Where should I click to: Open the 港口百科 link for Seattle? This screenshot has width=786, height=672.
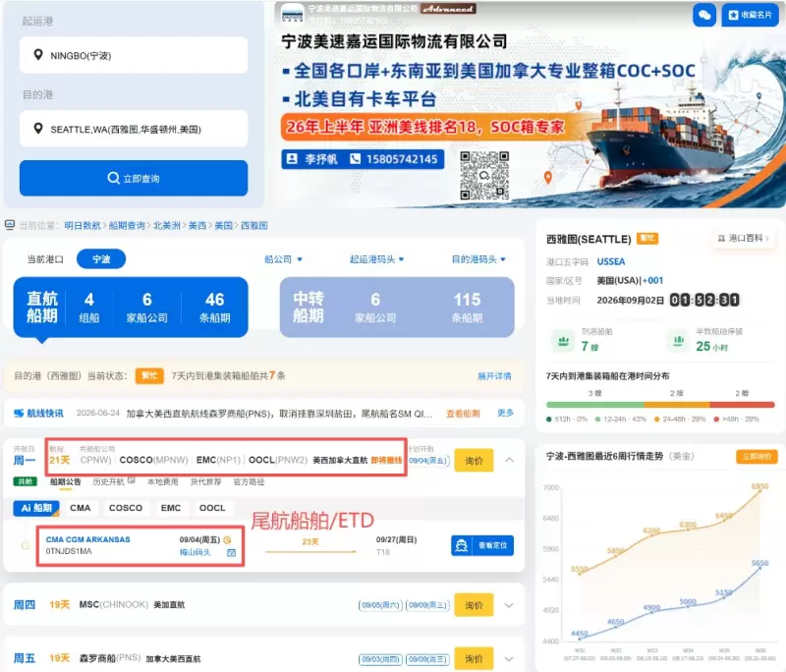pyautogui.click(x=744, y=238)
